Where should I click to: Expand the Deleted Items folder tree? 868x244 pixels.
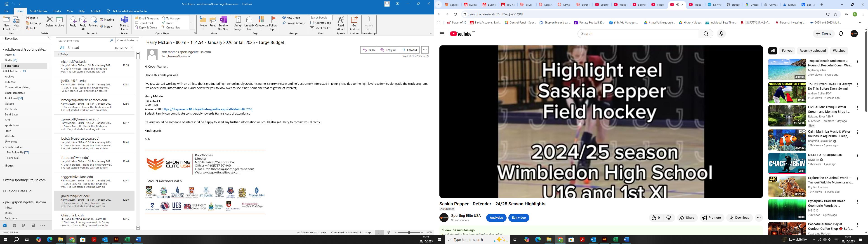3,71
